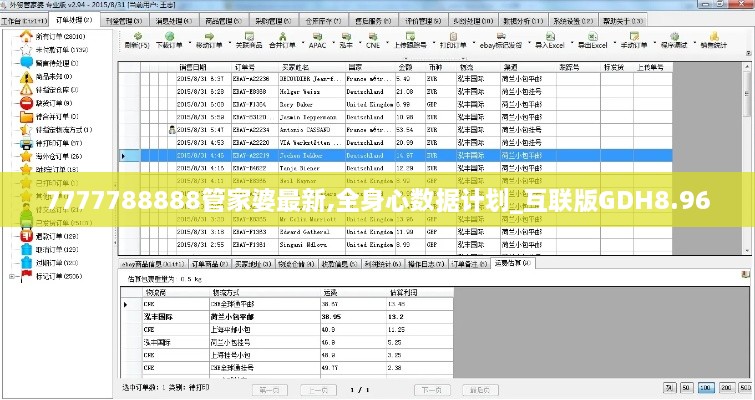Click the CNE shipping toolbar icon

click(x=373, y=36)
